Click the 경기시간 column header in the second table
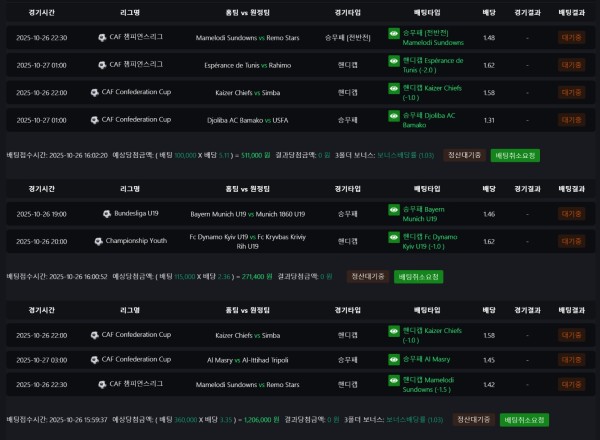 (35, 189)
